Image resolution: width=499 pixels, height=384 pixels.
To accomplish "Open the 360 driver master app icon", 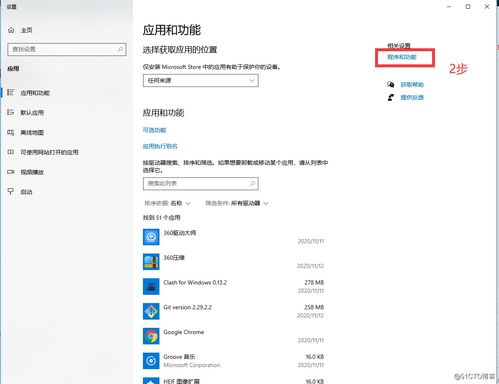I will tap(151, 237).
